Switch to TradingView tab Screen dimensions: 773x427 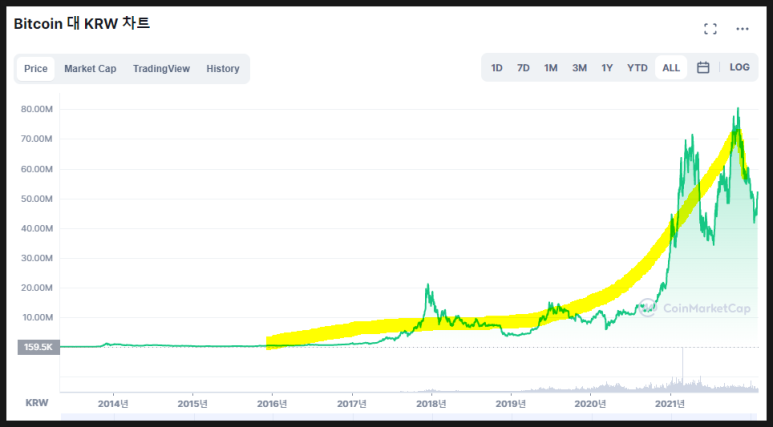point(161,69)
